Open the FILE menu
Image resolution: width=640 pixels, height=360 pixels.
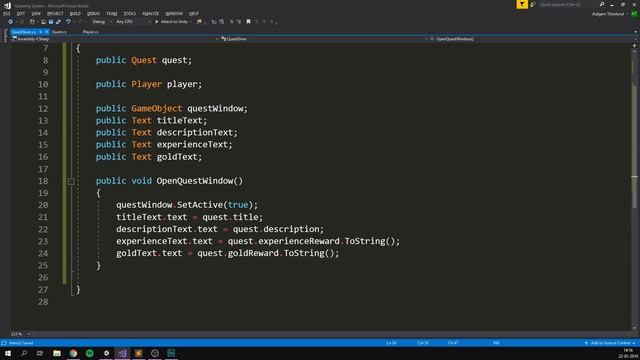point(7,13)
